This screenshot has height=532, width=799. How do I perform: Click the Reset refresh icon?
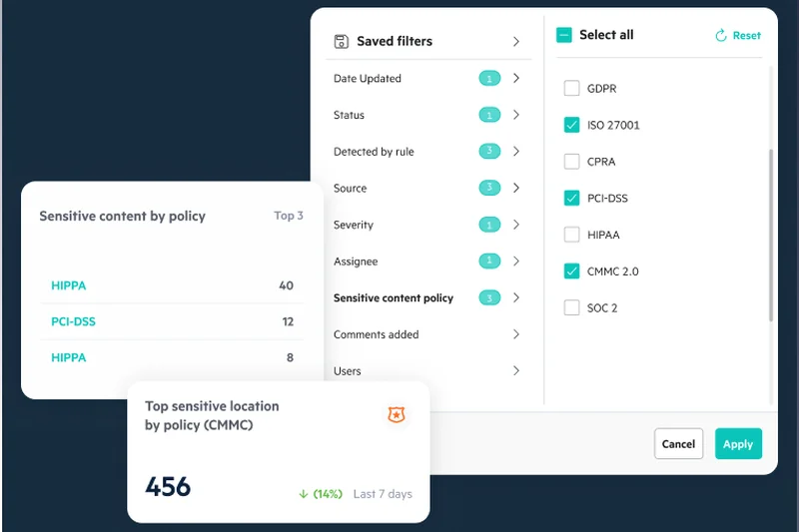pyautogui.click(x=721, y=36)
